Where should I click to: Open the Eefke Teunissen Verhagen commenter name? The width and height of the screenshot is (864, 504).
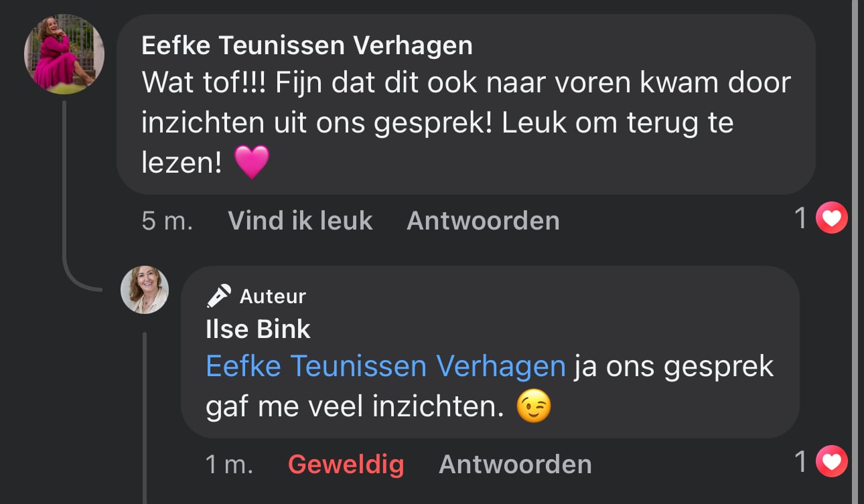click(307, 46)
